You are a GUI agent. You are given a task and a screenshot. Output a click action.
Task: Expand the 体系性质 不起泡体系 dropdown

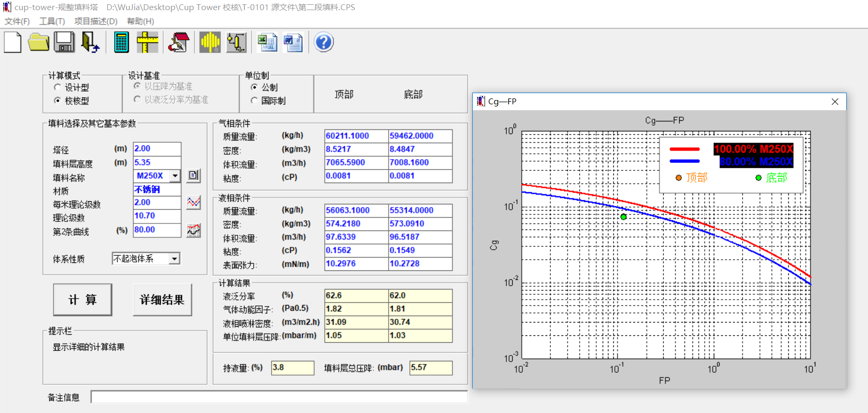pos(174,259)
